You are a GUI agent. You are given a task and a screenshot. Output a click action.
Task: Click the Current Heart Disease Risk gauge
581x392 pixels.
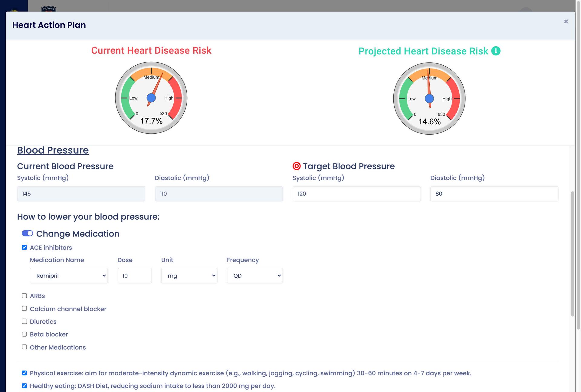(x=151, y=98)
